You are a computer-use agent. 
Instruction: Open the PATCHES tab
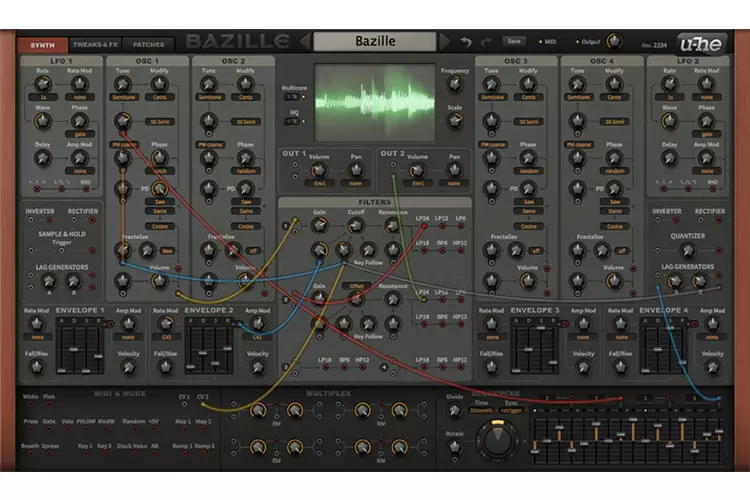click(148, 44)
